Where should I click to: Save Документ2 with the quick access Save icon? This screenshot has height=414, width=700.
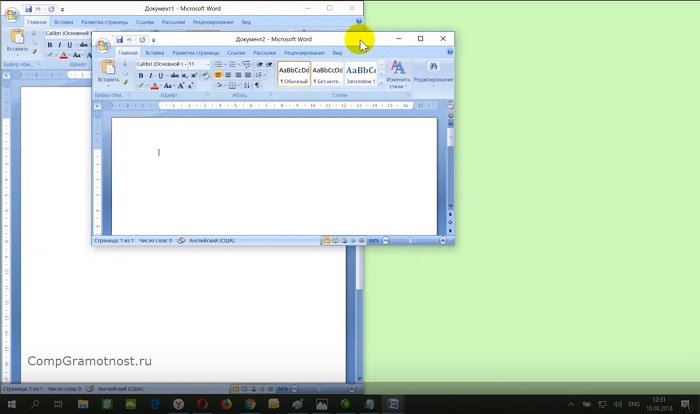click(120, 40)
